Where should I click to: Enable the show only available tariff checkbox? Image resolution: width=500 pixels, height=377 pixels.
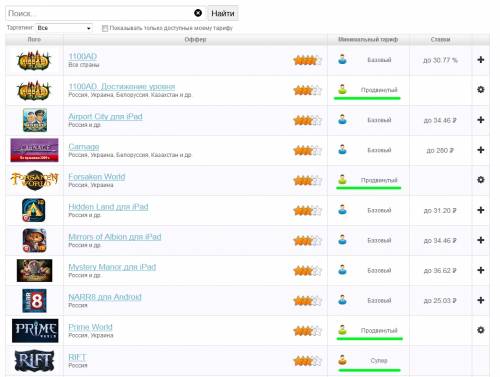pos(105,28)
